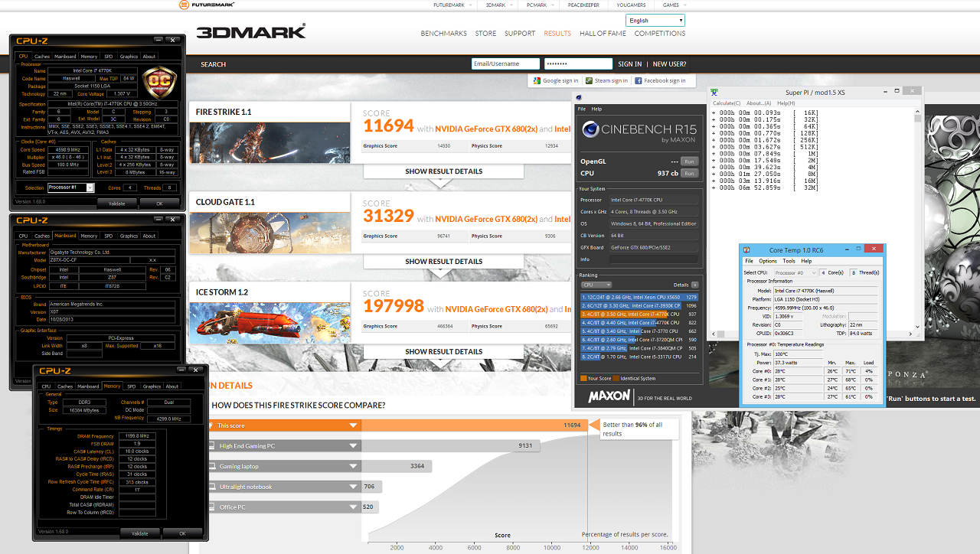This screenshot has width=980, height=554.
Task: Open the Competitions page link
Action: point(660,34)
